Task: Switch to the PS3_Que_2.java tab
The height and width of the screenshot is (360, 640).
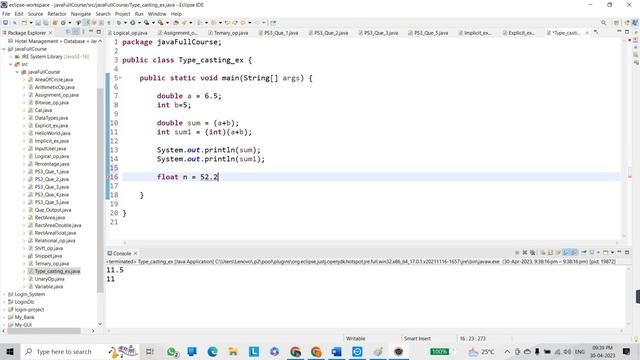Action: 328,33
